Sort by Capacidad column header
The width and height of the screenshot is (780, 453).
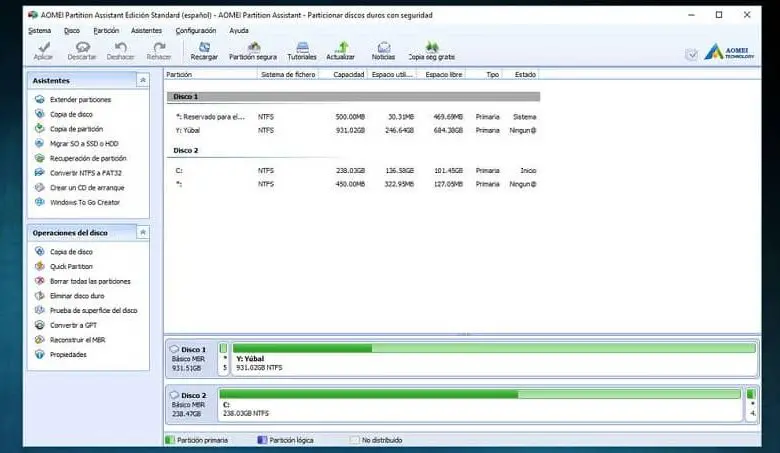click(343, 75)
